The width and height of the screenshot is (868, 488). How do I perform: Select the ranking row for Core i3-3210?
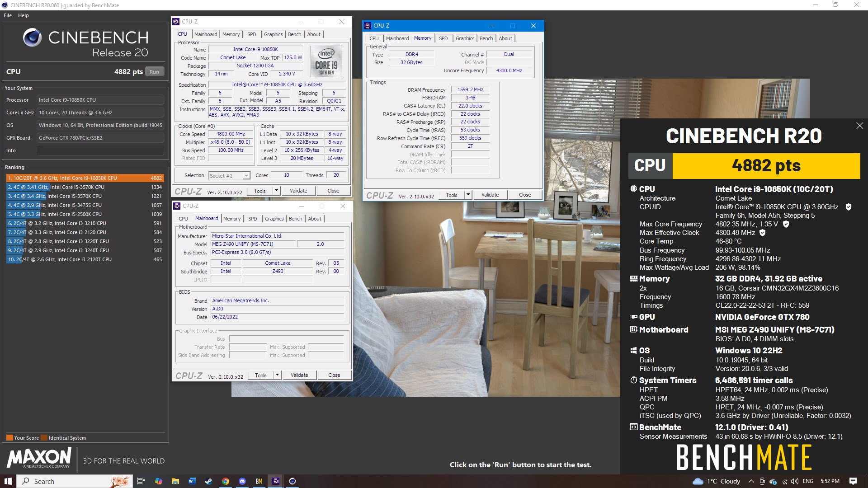point(85,223)
